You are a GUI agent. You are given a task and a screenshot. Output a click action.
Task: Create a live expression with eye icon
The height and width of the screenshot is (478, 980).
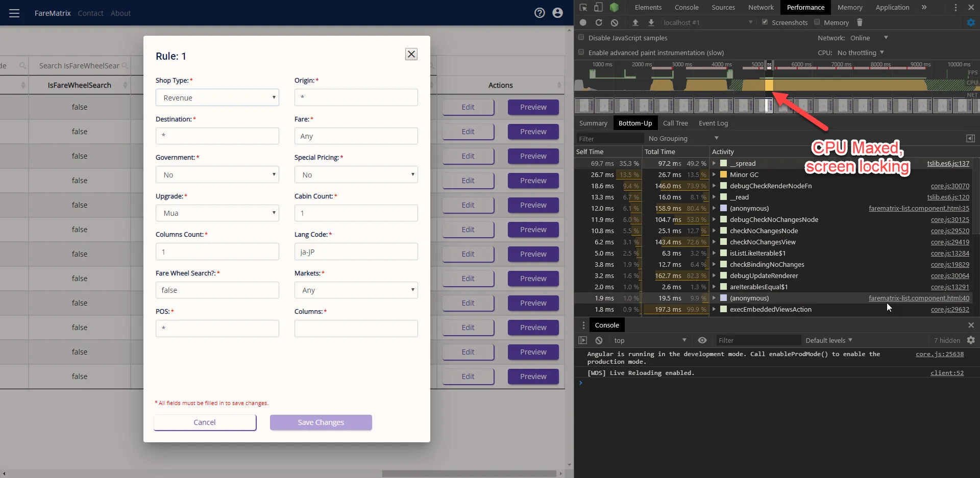[x=702, y=340]
